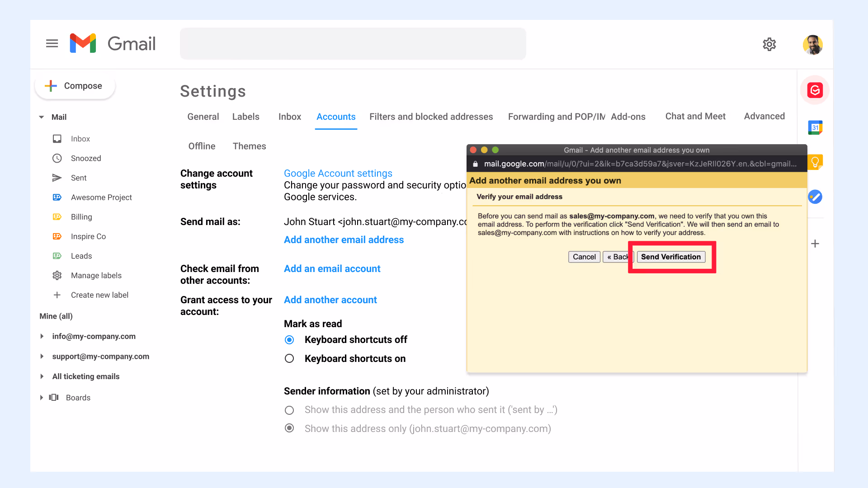Open the settings gear in top bar
The width and height of the screenshot is (868, 488).
[x=769, y=44]
